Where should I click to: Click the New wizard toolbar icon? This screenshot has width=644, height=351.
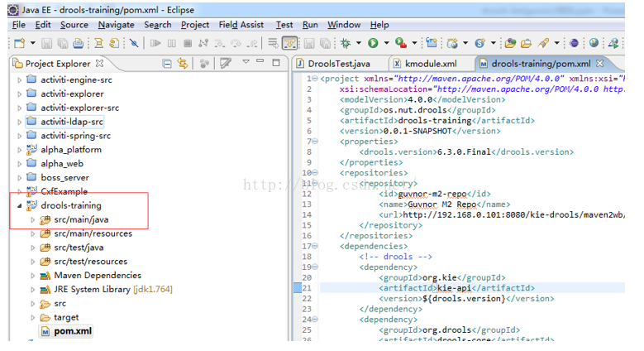click(x=19, y=43)
